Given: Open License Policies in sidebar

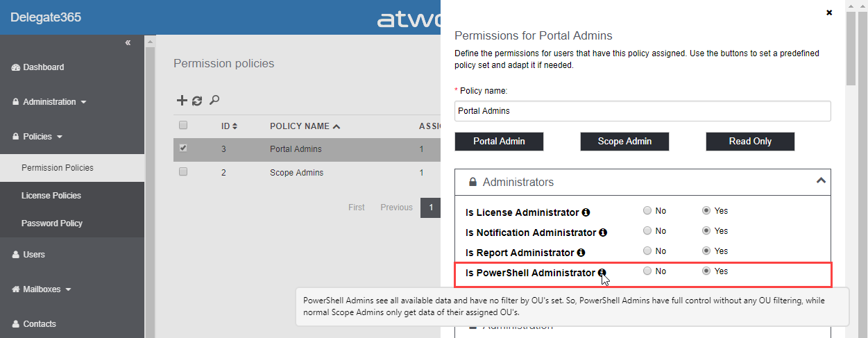Looking at the screenshot, I should pos(51,196).
